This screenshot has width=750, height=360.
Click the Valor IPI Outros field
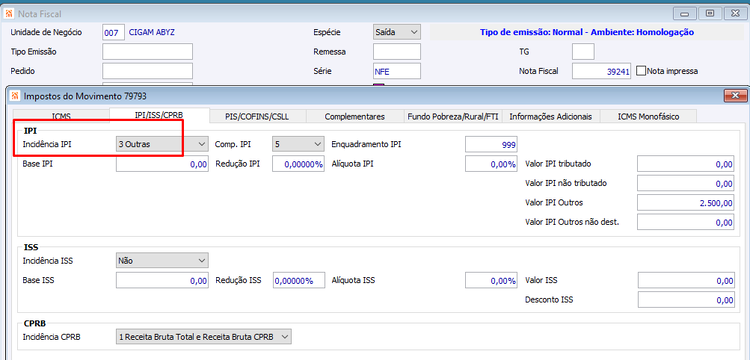pos(686,203)
